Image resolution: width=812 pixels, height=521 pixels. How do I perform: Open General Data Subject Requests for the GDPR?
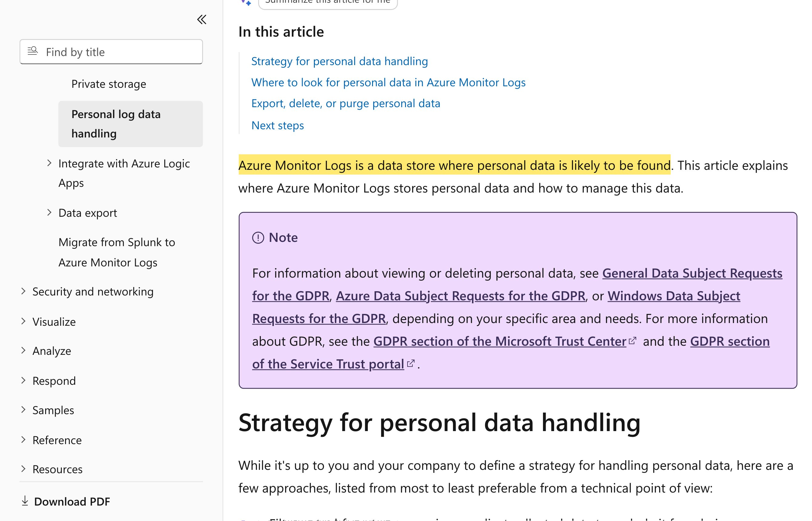point(692,273)
